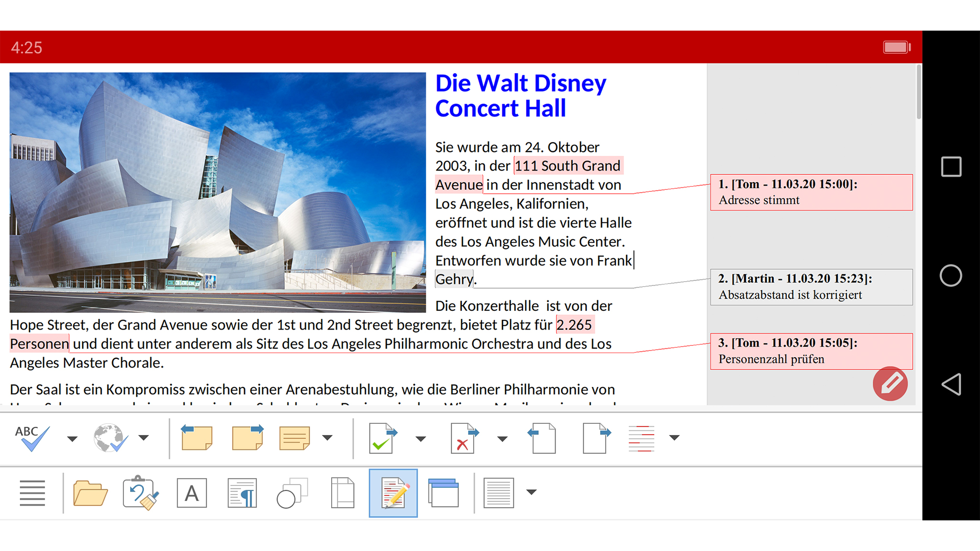Open the reject change dropdown arrow
The image size is (980, 551).
coord(502,439)
